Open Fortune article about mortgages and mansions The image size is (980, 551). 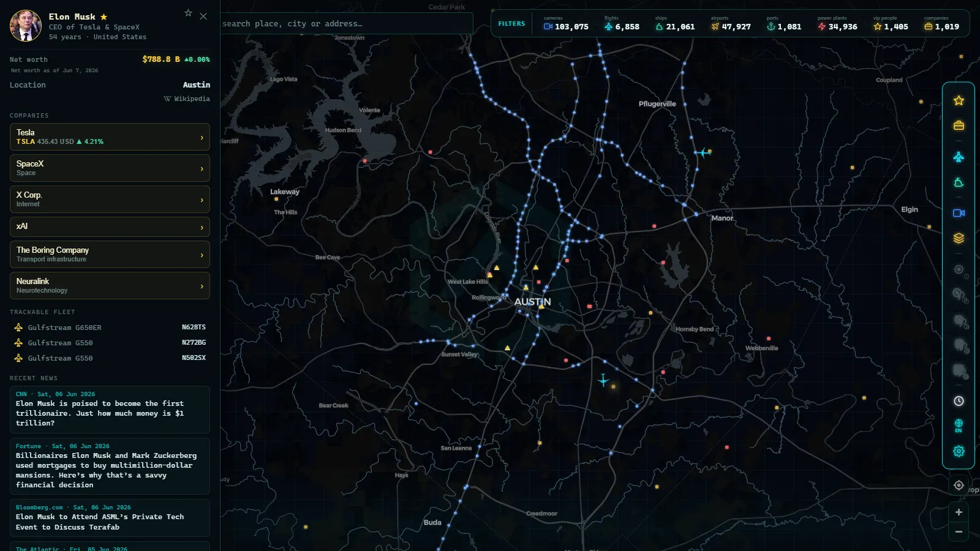(110, 467)
